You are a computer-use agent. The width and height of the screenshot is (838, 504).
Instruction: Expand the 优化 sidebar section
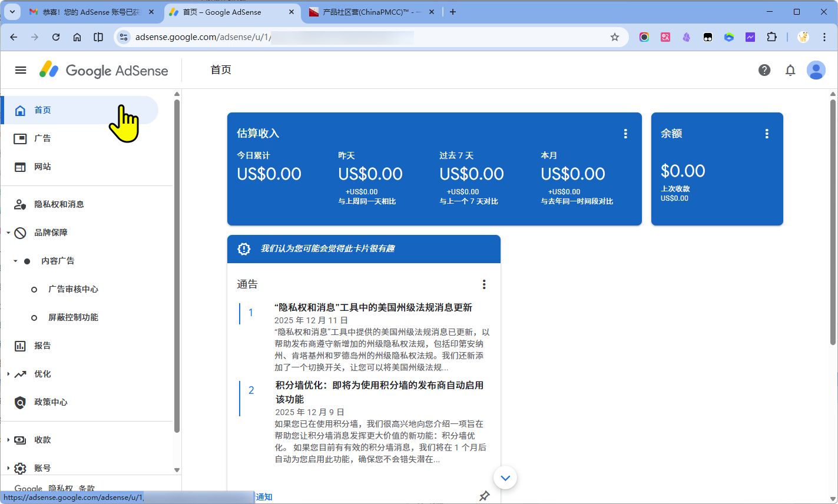click(x=8, y=374)
